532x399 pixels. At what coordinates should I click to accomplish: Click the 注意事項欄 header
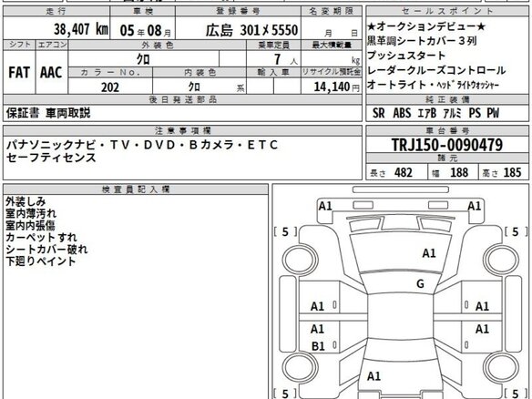click(x=182, y=130)
